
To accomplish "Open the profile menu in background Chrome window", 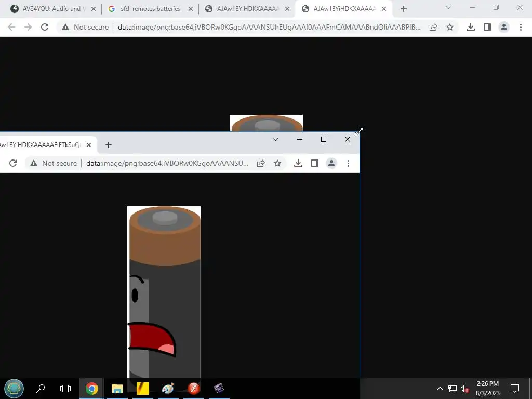I will click(x=504, y=27).
